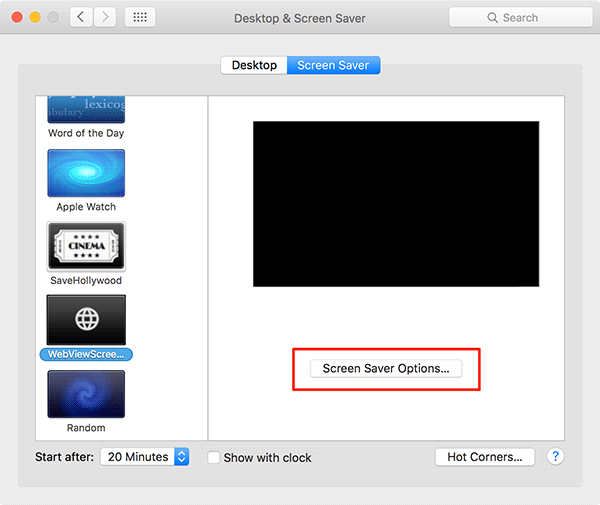
Task: Open Screen Saver Options
Action: click(x=386, y=368)
